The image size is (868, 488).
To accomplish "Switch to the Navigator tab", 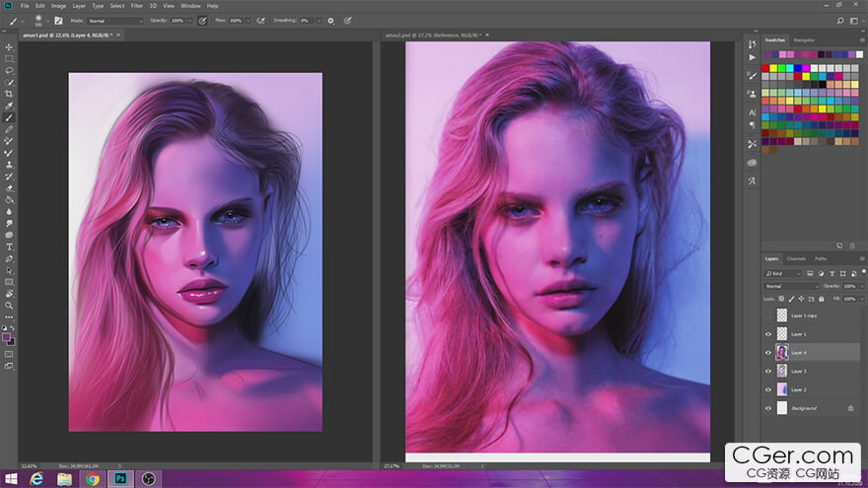I will 804,39.
